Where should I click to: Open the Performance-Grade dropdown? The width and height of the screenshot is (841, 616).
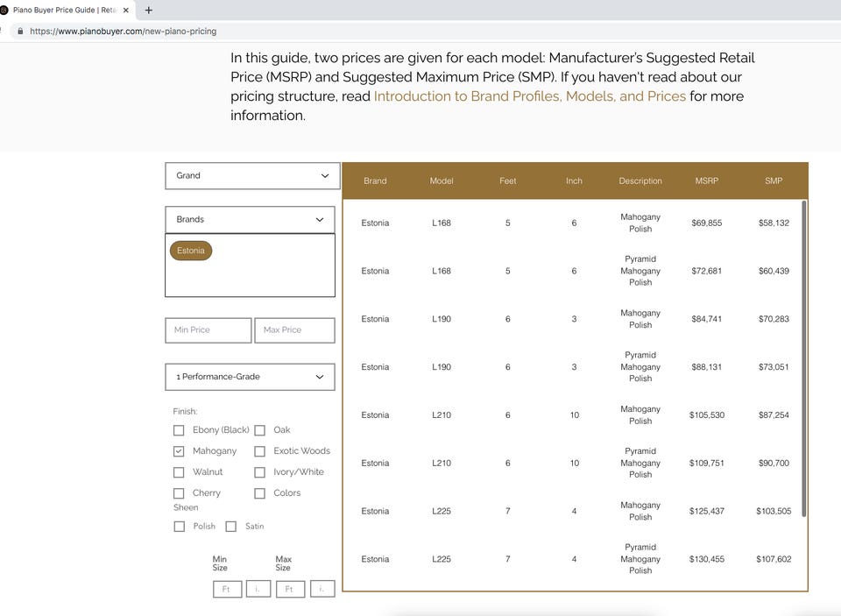click(250, 377)
